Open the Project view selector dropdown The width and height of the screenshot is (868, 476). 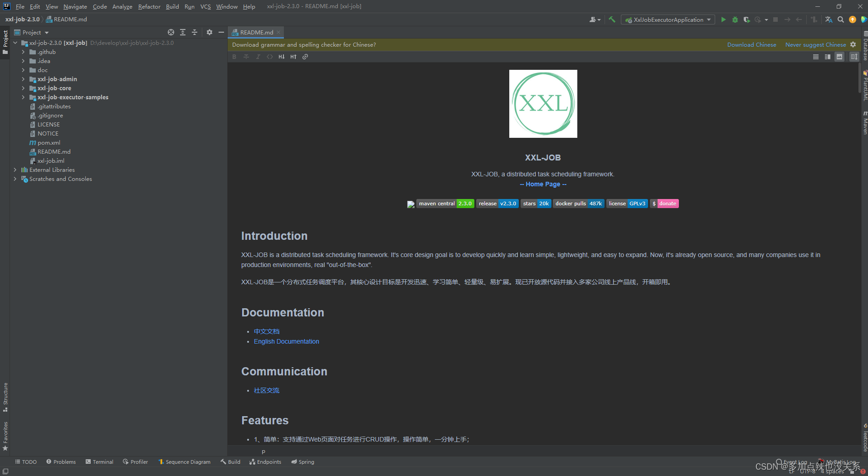pyautogui.click(x=31, y=32)
